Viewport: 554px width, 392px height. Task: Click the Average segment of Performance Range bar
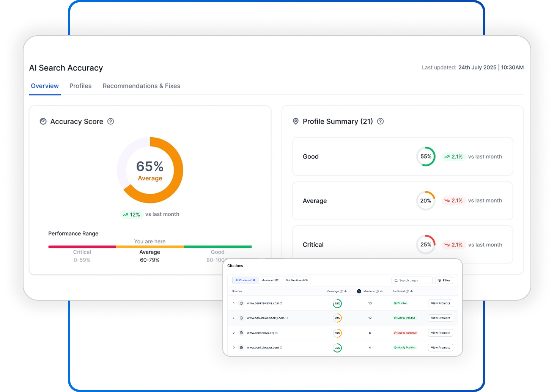(150, 246)
